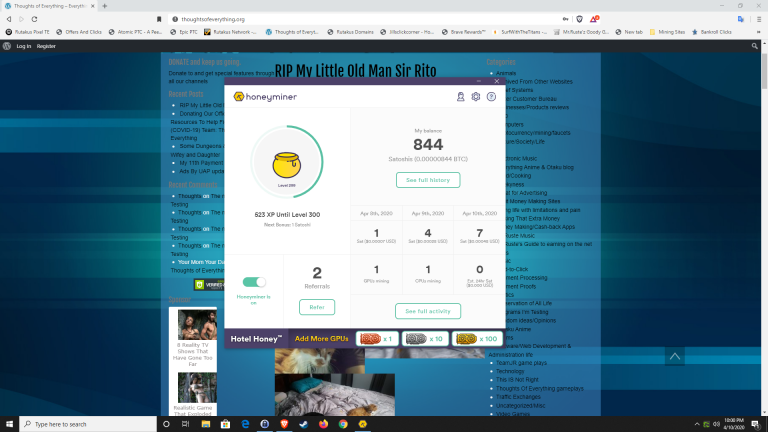Image resolution: width=768 pixels, height=432 pixels.
Task: Open Rutakus Domains bookmark
Action: point(350,32)
